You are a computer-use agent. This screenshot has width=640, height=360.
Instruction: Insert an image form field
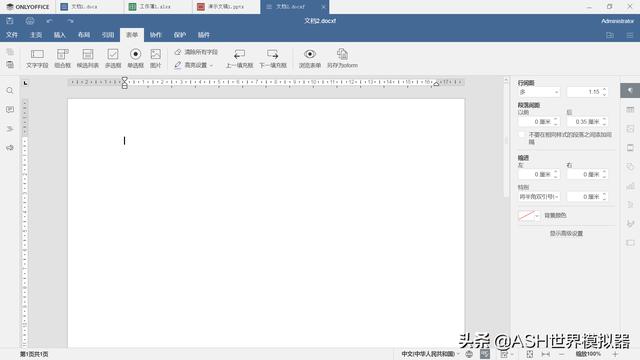click(x=156, y=58)
